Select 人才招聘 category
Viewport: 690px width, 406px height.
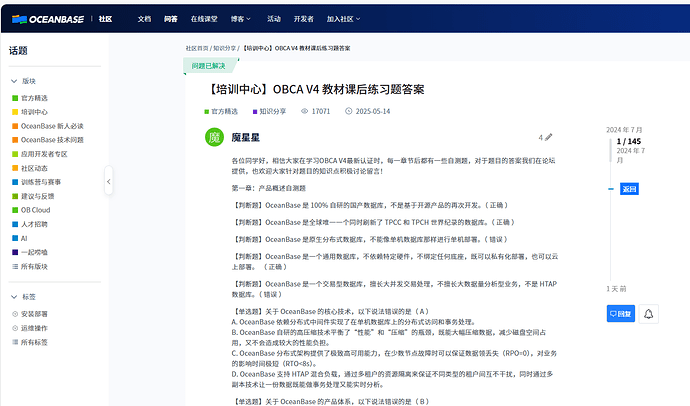(x=34, y=224)
